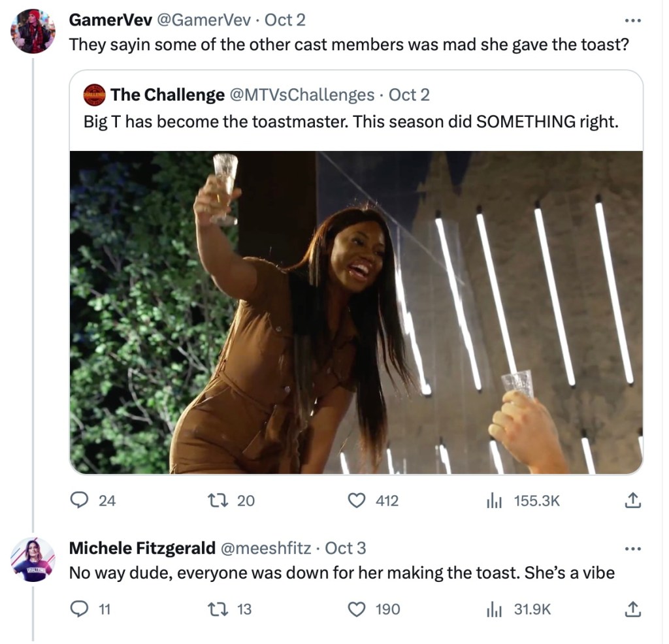Image resolution: width=669 pixels, height=644 pixels.
Task: Reply to GamerVev's tweet
Action: [x=80, y=501]
